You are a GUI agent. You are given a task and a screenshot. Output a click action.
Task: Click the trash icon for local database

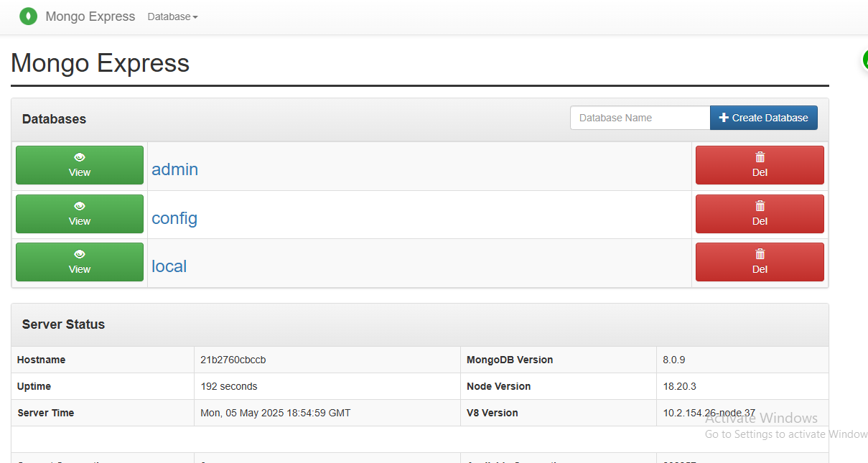pyautogui.click(x=760, y=254)
